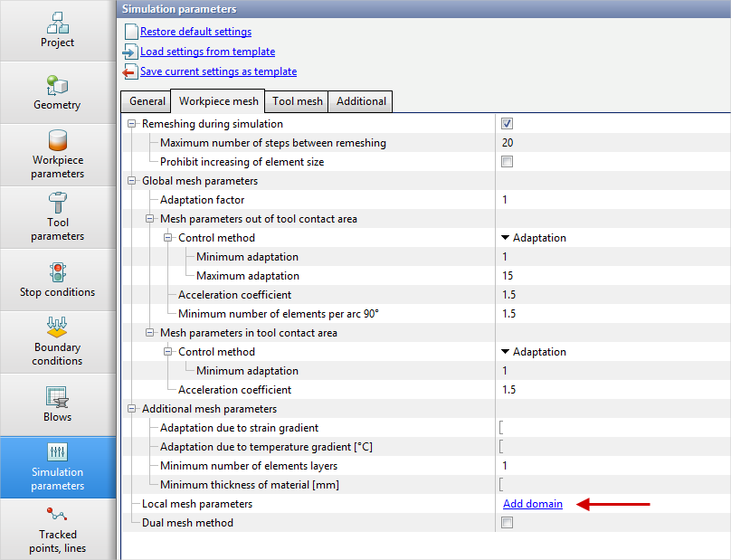The image size is (731, 560).
Task: Open Stop conditions traffic light icon
Action: coord(57,272)
